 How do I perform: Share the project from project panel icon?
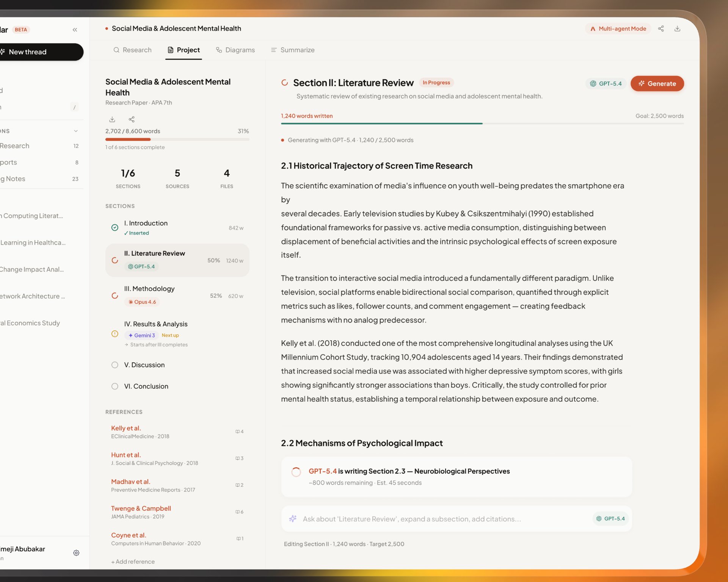pos(132,119)
